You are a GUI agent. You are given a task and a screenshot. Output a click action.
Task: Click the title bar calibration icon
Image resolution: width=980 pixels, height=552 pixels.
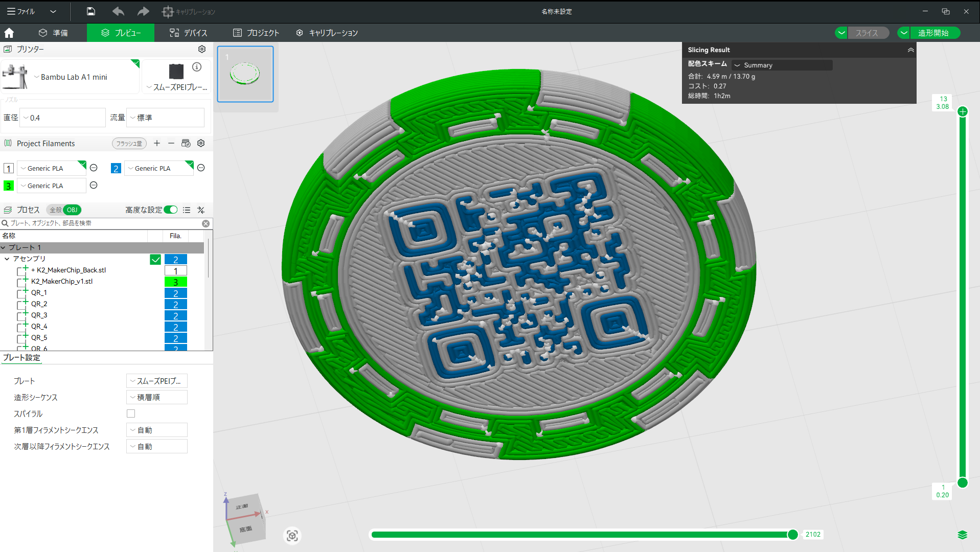pos(168,11)
